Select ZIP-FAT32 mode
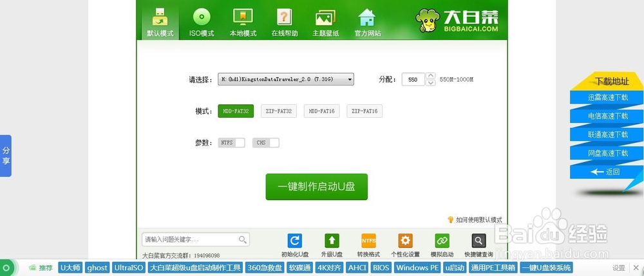 click(279, 111)
